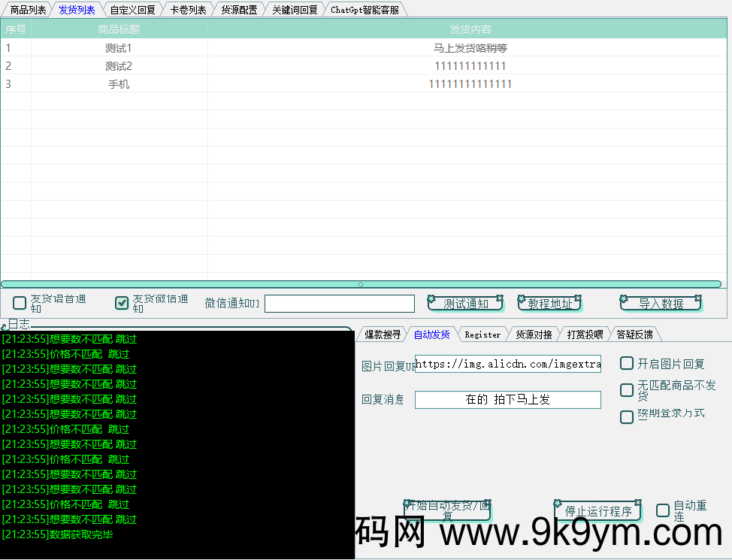Switch to the 货源对接 tab

pyautogui.click(x=534, y=334)
